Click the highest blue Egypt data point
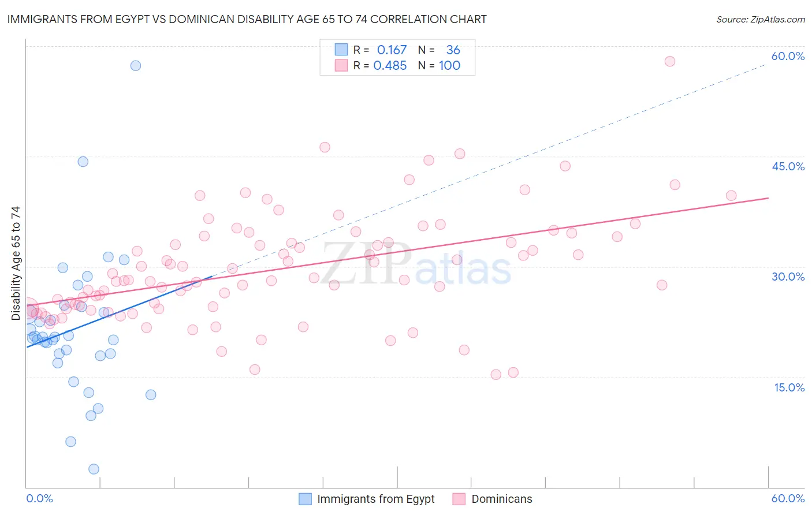812x515 pixels. point(136,65)
